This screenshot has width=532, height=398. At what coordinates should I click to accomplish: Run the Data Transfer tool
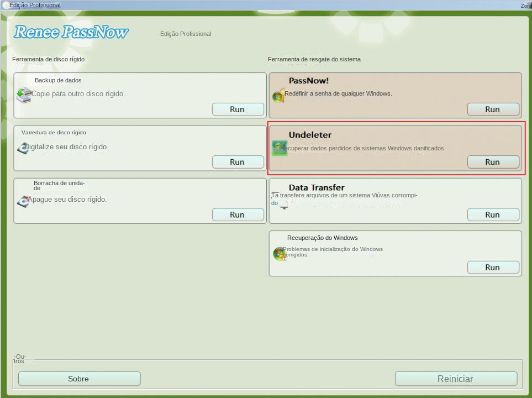pos(493,214)
